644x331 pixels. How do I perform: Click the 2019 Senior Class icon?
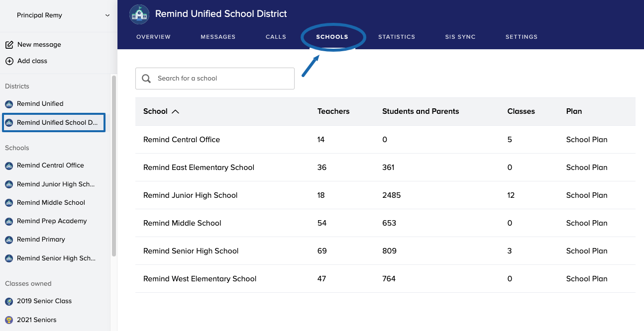(x=9, y=301)
